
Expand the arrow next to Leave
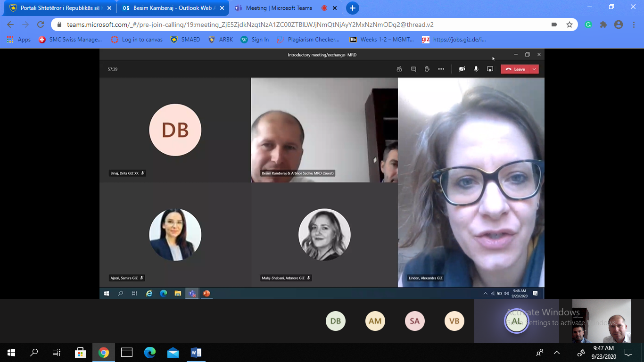click(x=534, y=69)
